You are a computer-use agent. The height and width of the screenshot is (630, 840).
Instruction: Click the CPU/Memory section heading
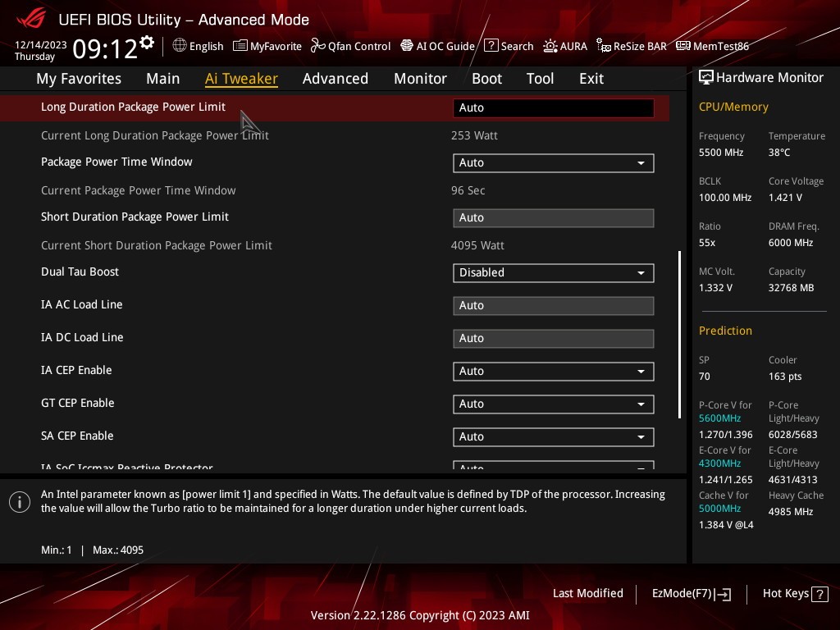pos(733,107)
